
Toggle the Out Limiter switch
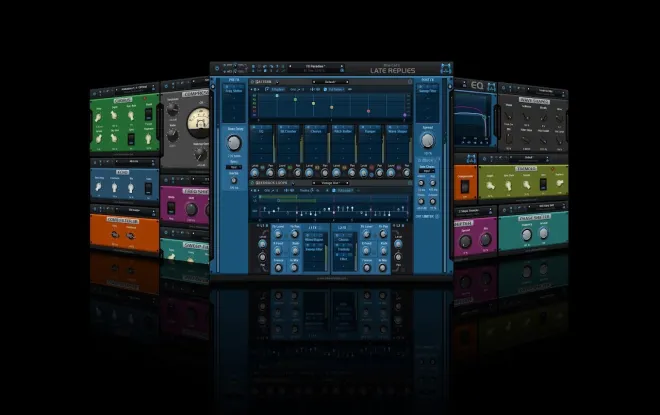pos(437,216)
